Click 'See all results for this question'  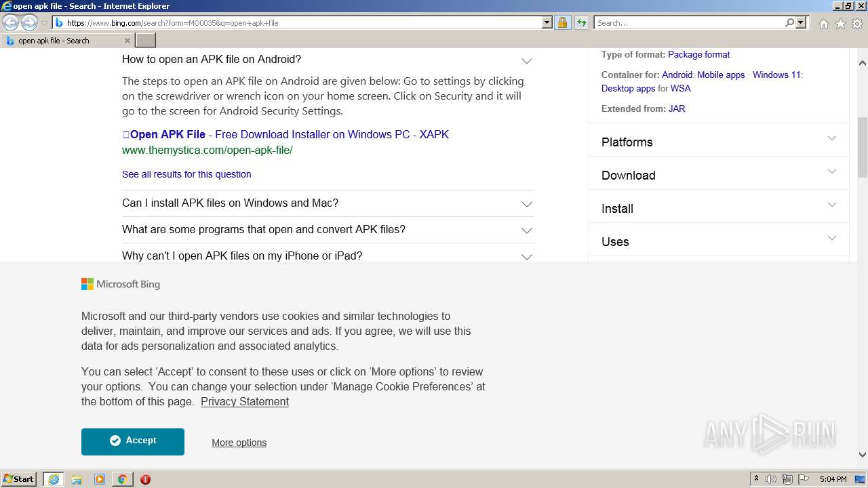[186, 174]
